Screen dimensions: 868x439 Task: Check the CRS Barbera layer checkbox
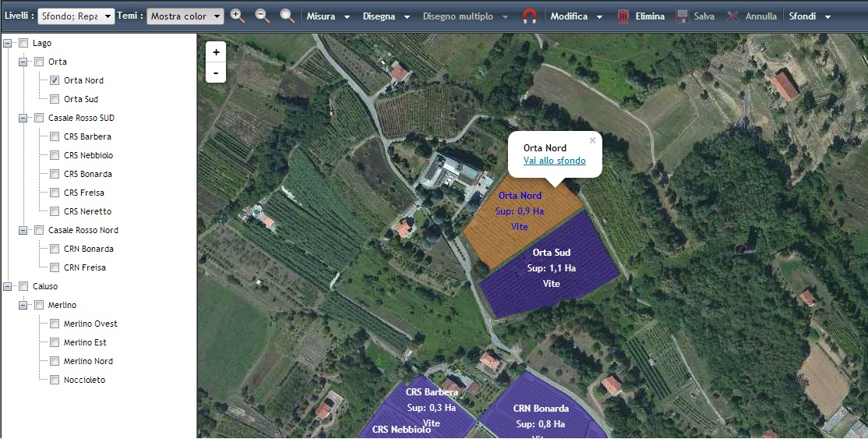(55, 136)
